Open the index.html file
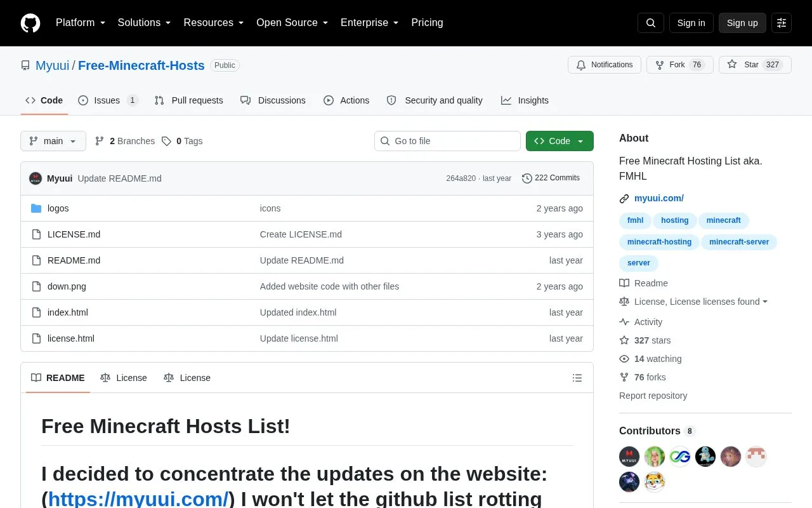Image resolution: width=812 pixels, height=508 pixels. (68, 312)
